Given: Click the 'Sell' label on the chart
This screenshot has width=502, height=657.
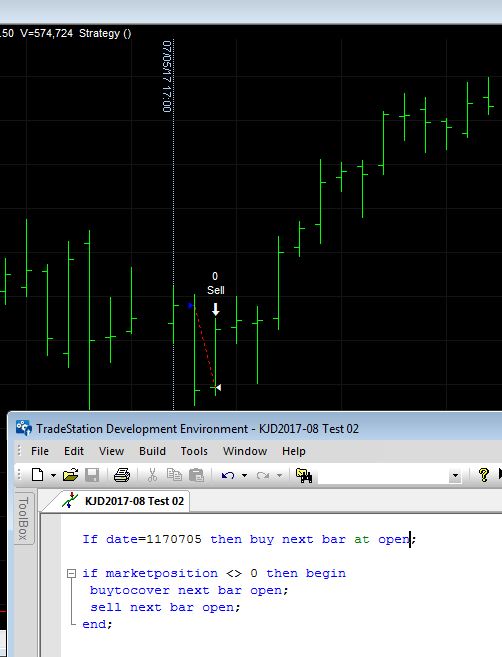Looking at the screenshot, I should pyautogui.click(x=215, y=290).
